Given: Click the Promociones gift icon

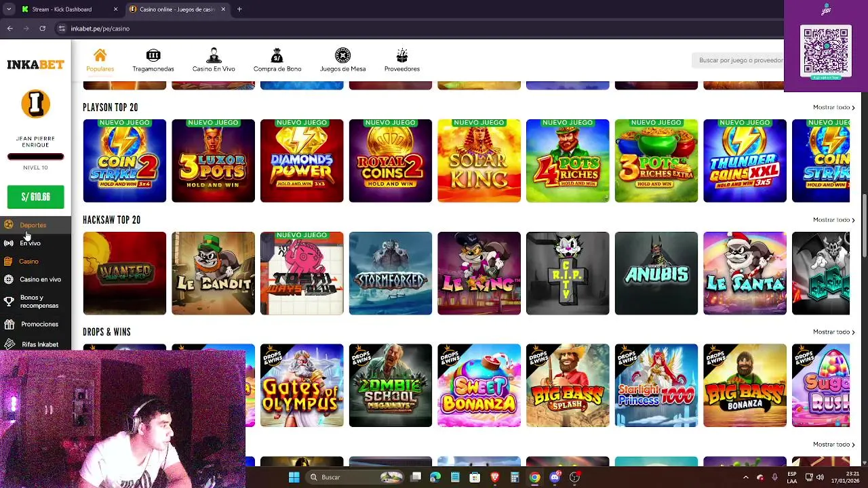Looking at the screenshot, I should click(x=9, y=324).
